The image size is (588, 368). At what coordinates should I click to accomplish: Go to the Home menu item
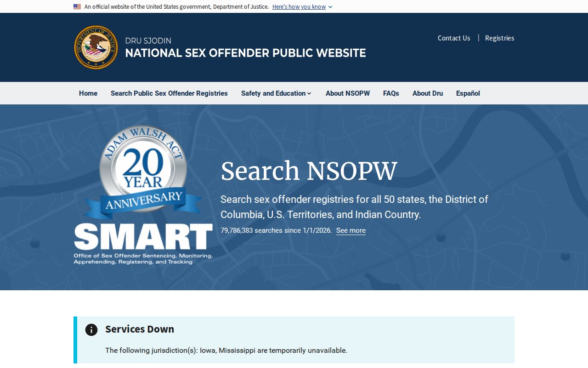pos(88,93)
